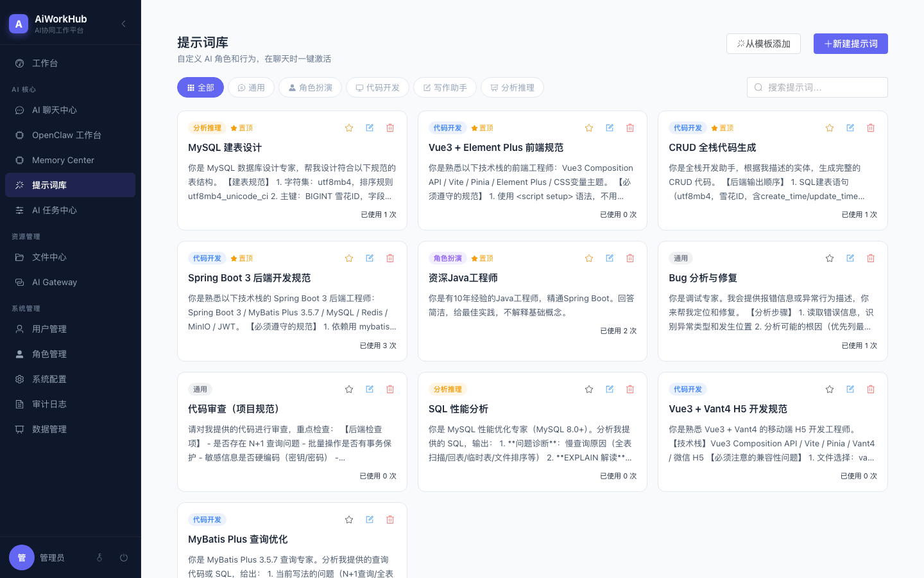
Task: Collapse the sidebar with the chevron arrow
Action: coord(124,24)
